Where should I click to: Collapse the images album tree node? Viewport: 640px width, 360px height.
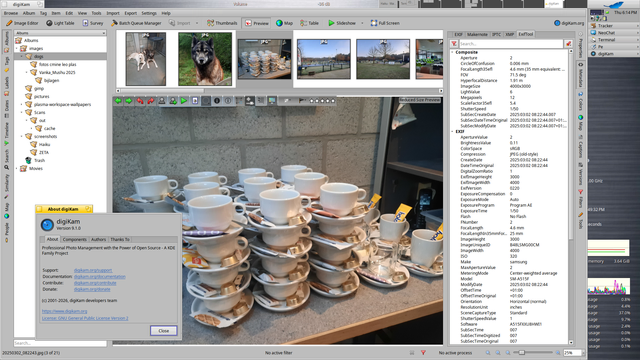pos(17,48)
